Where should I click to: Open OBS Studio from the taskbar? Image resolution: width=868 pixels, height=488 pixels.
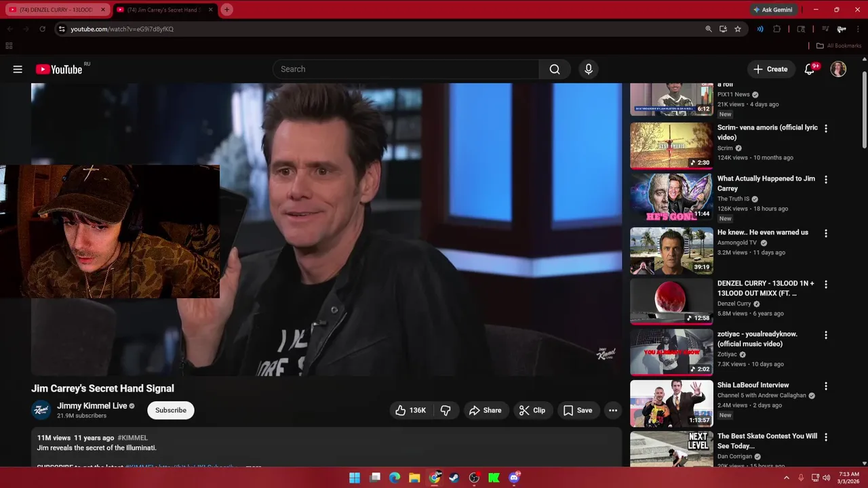coord(474,478)
